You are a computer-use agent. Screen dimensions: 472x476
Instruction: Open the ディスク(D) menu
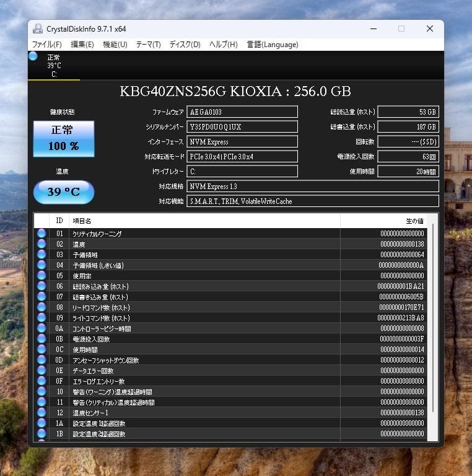185,45
